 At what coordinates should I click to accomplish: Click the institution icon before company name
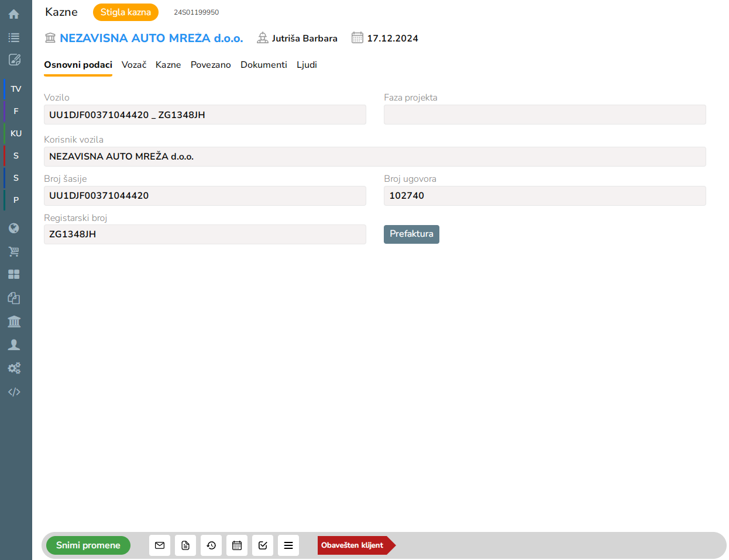click(x=50, y=38)
